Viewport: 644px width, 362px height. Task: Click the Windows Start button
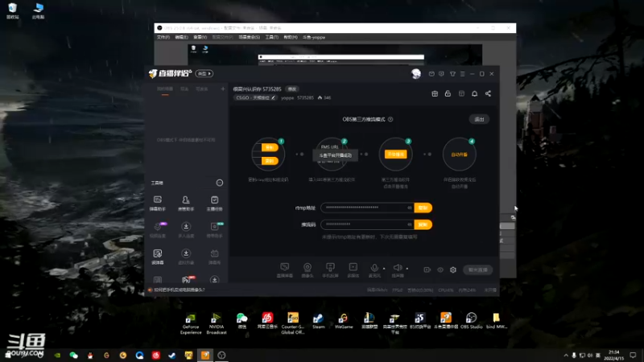coord(8,356)
